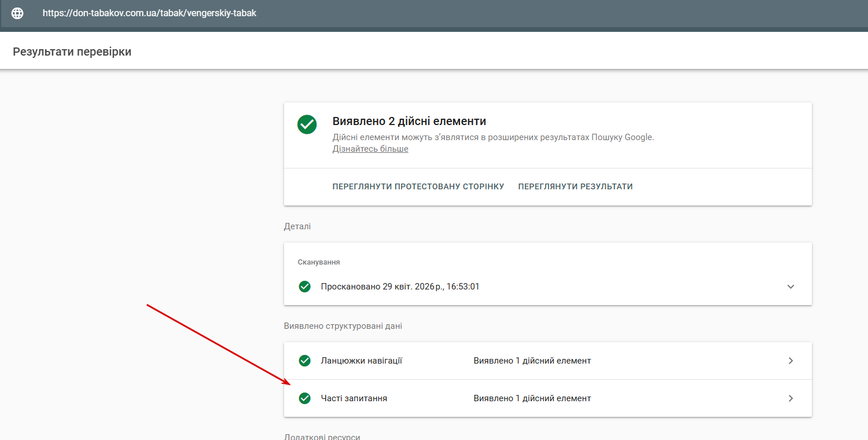The height and width of the screenshot is (440, 868).
Task: Click the green check icon beside Часті запитання
Action: tap(304, 398)
